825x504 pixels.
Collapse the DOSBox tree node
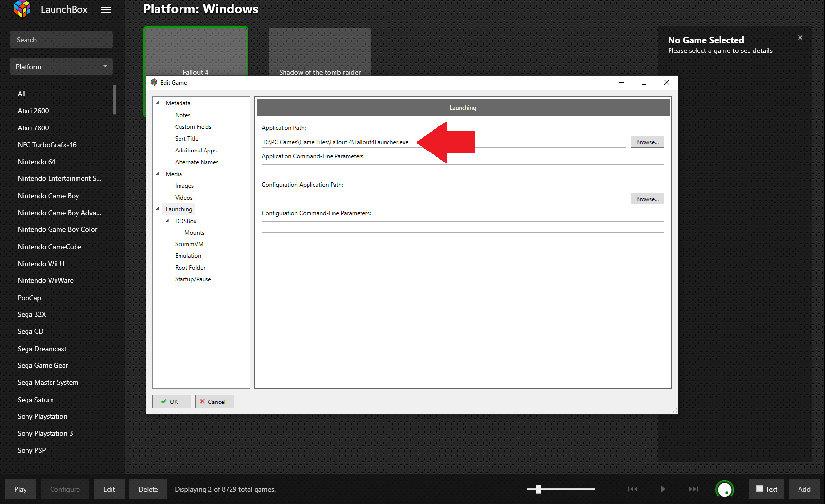pyautogui.click(x=167, y=221)
